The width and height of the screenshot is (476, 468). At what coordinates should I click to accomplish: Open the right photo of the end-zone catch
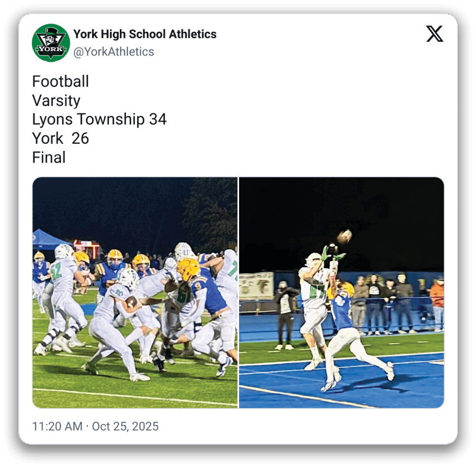click(x=342, y=292)
